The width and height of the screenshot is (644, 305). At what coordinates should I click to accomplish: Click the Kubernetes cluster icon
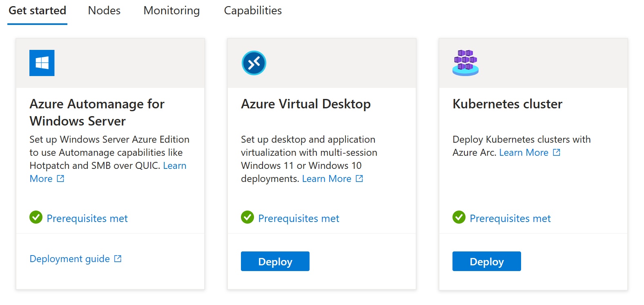[465, 63]
